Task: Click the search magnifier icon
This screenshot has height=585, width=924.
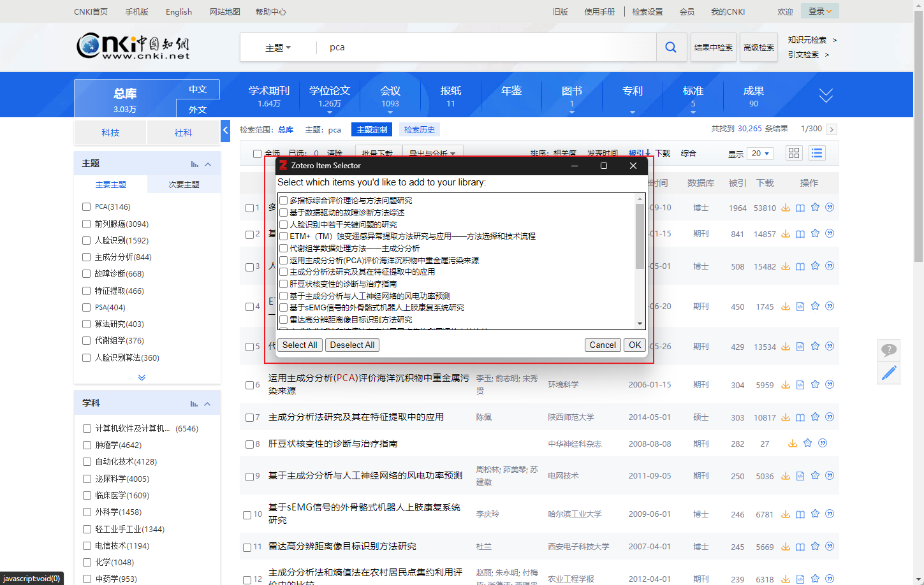Action: pyautogui.click(x=671, y=47)
